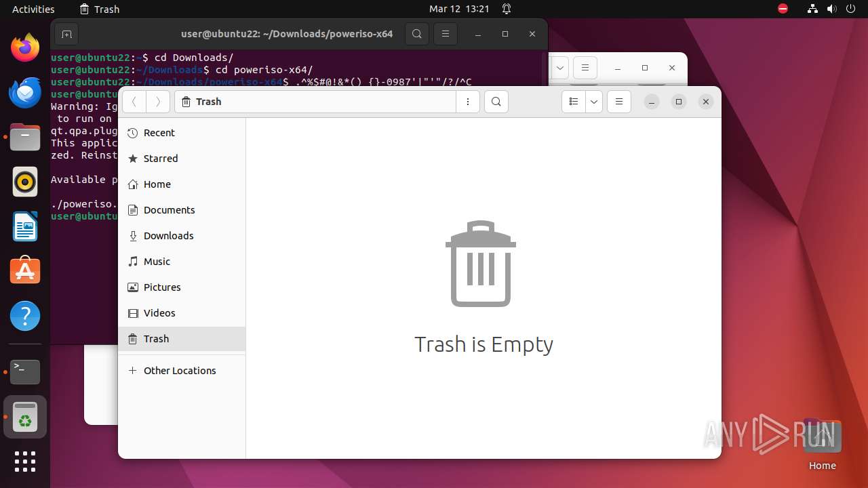Open the Files hamburger main menu
Viewport: 868px width, 488px height.
[619, 102]
